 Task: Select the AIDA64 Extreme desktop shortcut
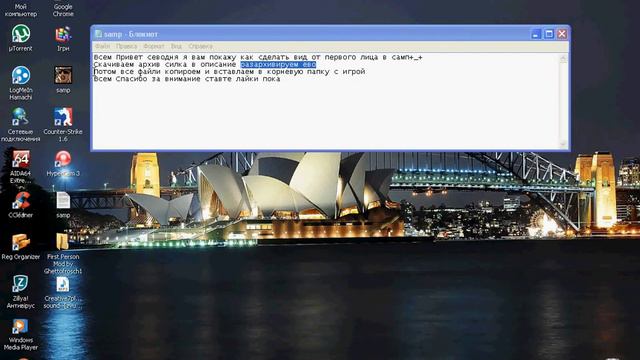coord(20,167)
